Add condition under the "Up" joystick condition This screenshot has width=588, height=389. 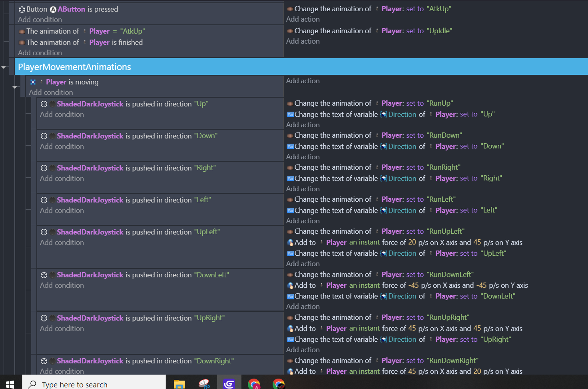pos(62,114)
